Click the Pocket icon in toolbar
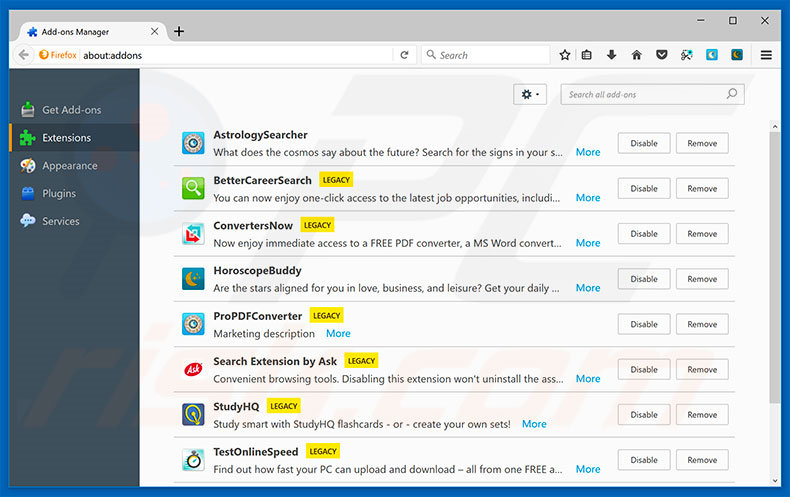The image size is (790, 497). point(661,55)
